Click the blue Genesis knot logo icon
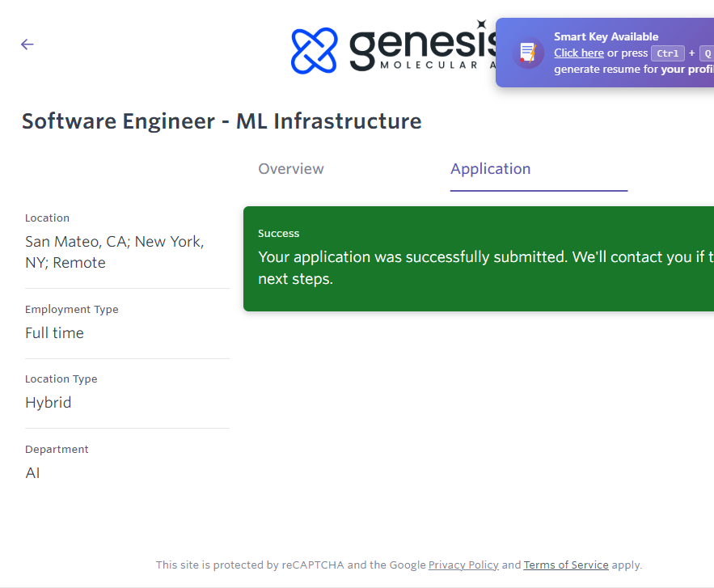 pyautogui.click(x=314, y=51)
